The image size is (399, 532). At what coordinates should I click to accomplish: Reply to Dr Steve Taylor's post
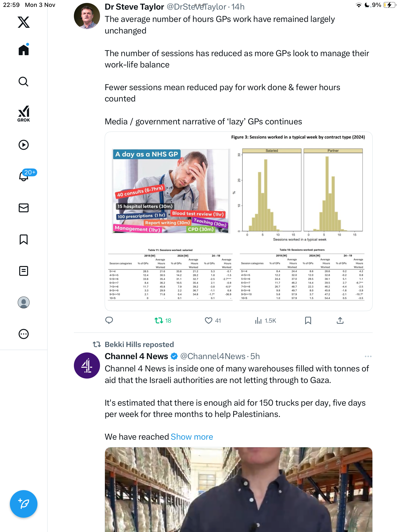coord(109,320)
